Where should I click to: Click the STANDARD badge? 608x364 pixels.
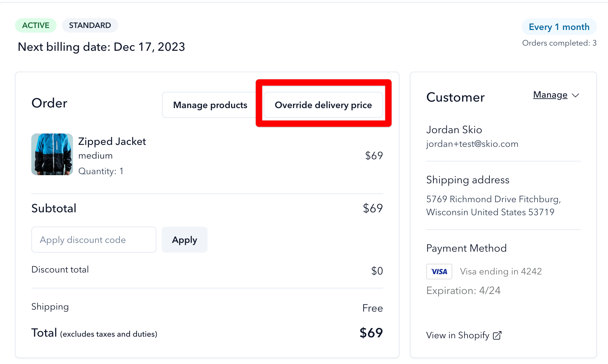(x=90, y=25)
